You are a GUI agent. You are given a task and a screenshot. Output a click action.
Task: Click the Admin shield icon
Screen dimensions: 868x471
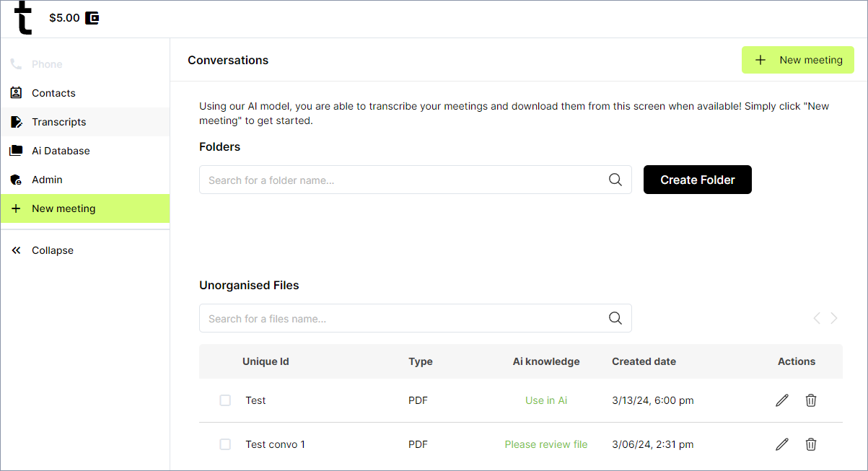pos(16,180)
